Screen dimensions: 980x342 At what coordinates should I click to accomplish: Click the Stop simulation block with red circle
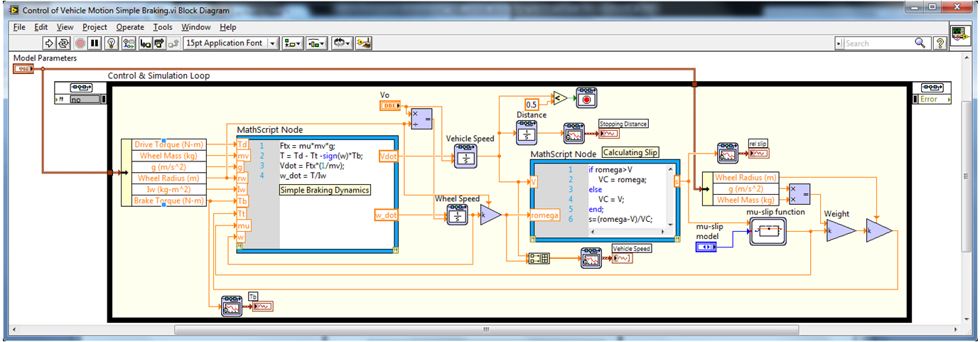(586, 98)
